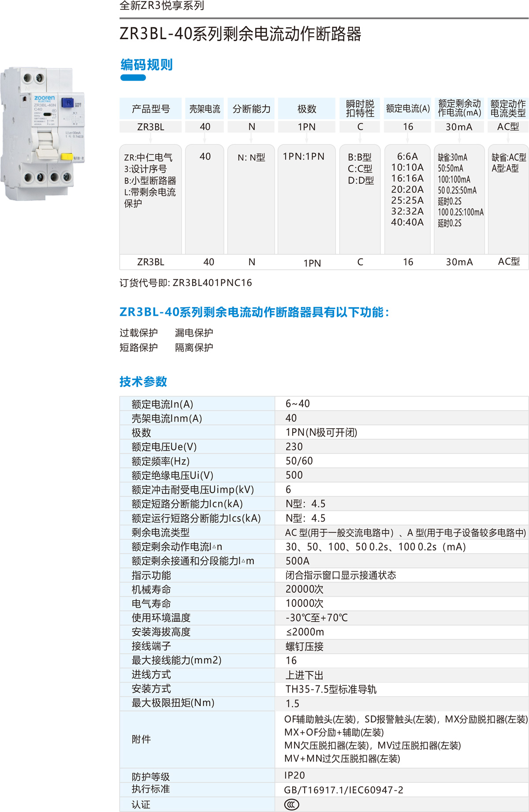
Task: Click the '过载保护' function text
Action: pyautogui.click(x=138, y=333)
